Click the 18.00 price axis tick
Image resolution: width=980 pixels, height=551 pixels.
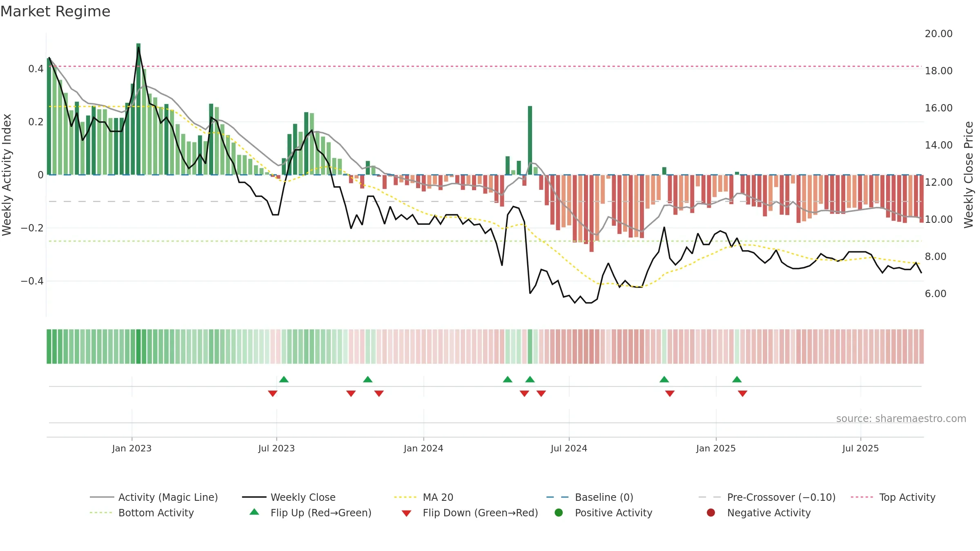tap(939, 71)
